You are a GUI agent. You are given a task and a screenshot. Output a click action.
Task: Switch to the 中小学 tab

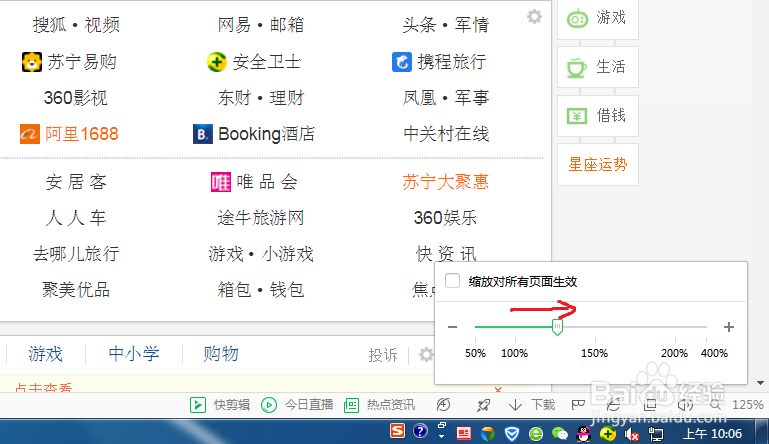point(134,354)
